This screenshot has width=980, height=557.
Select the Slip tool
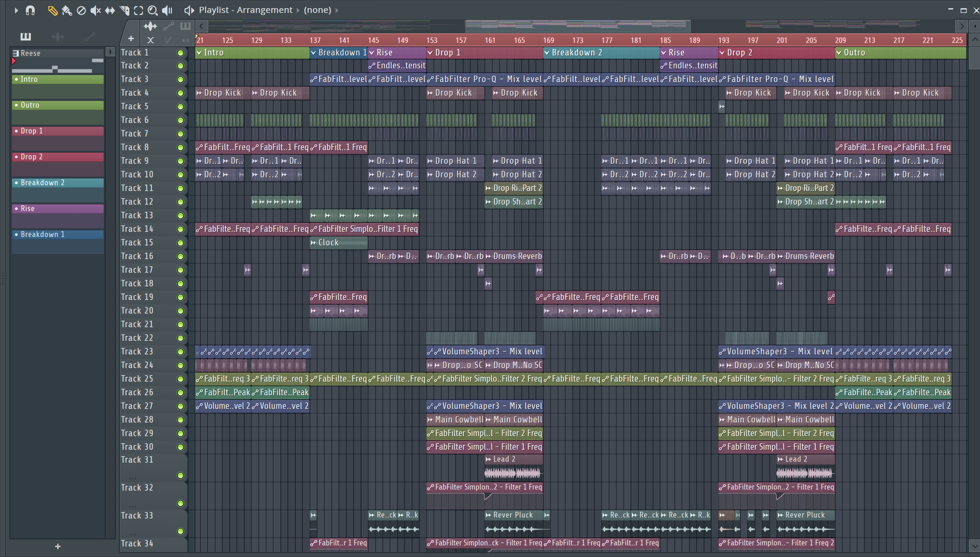point(110,10)
